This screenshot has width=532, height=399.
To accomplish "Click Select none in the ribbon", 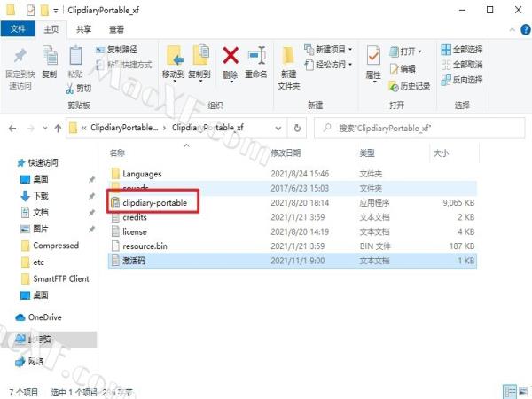I will point(462,65).
